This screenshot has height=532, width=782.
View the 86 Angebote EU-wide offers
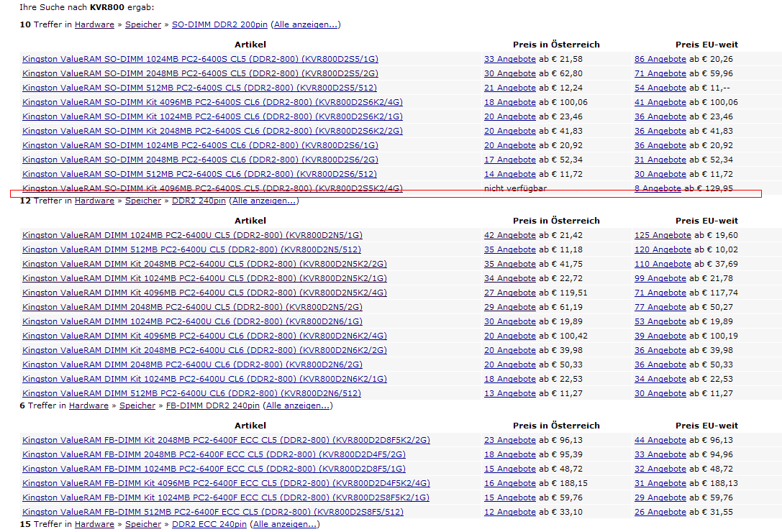[x=660, y=59]
